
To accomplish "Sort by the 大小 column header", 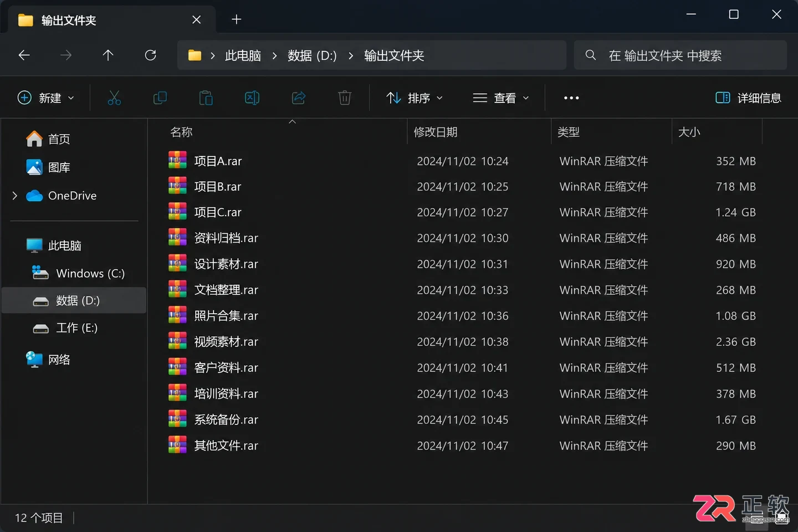I will pos(689,132).
